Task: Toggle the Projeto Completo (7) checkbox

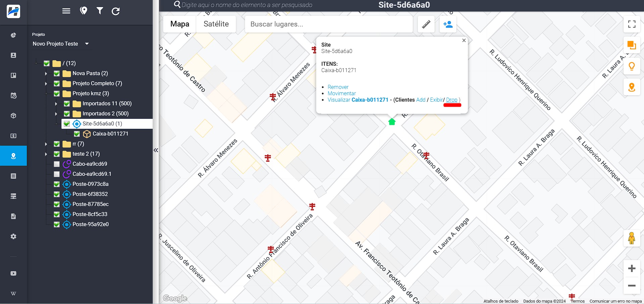Action: point(57,84)
